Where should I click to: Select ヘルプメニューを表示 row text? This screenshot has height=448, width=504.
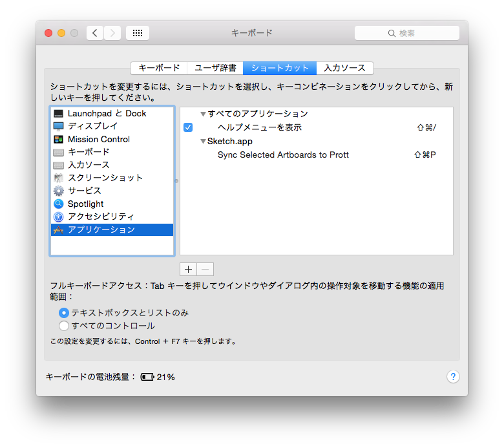tap(260, 127)
